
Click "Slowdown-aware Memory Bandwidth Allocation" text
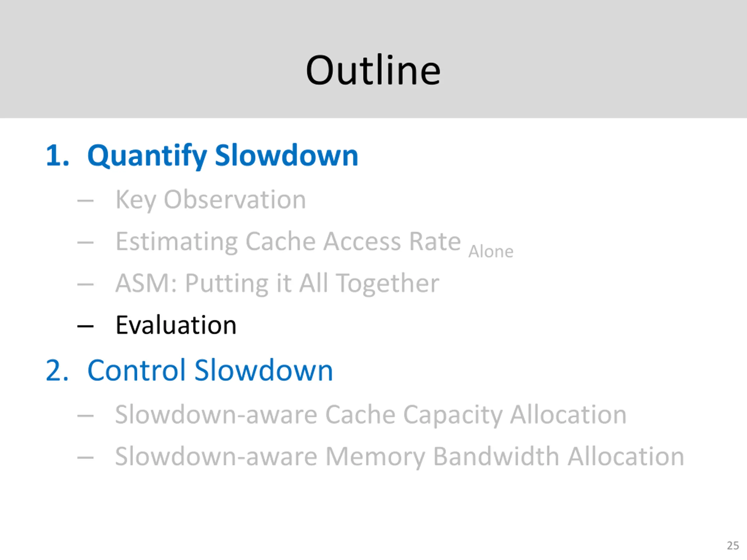point(399,456)
